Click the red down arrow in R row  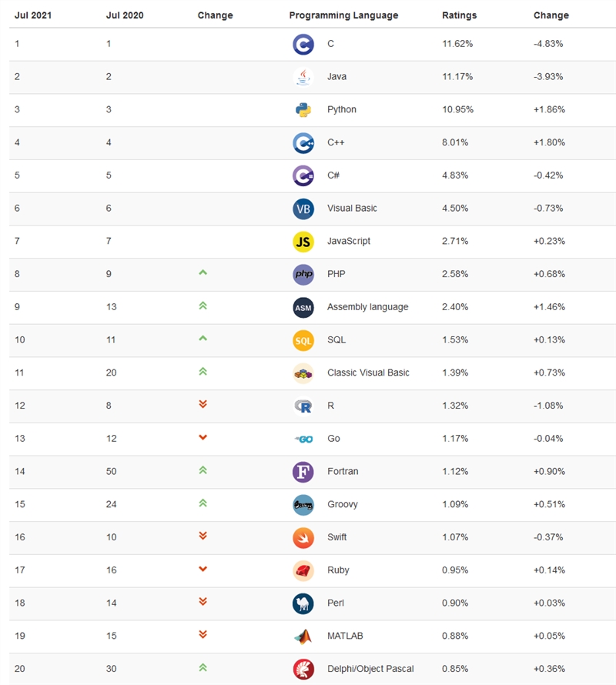203,404
